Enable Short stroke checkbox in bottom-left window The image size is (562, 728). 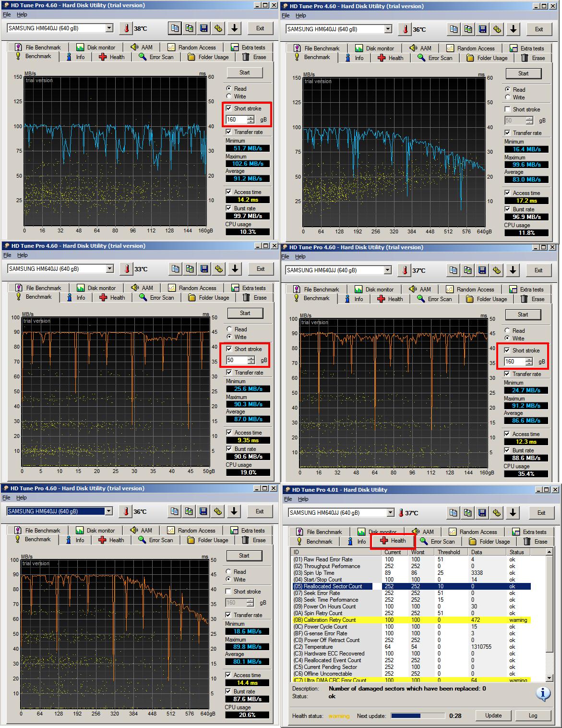(x=228, y=592)
